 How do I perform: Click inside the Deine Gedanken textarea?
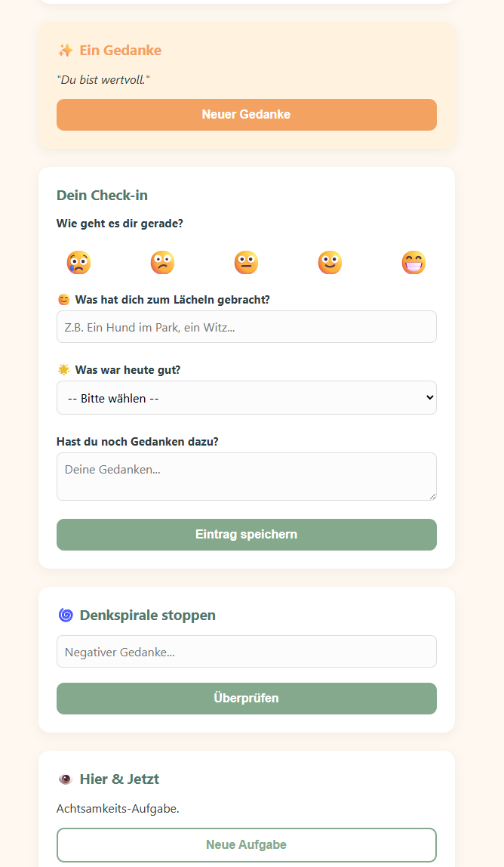coord(246,476)
